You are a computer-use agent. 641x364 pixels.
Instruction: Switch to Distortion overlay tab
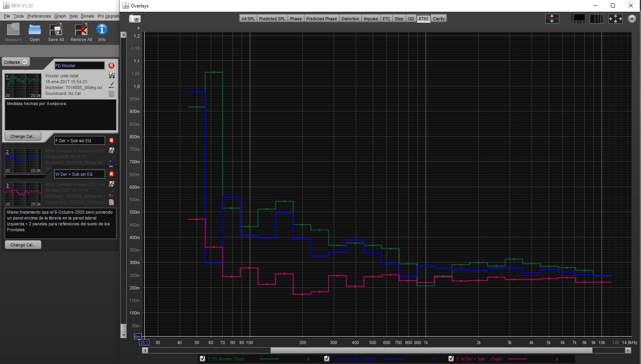coord(350,19)
